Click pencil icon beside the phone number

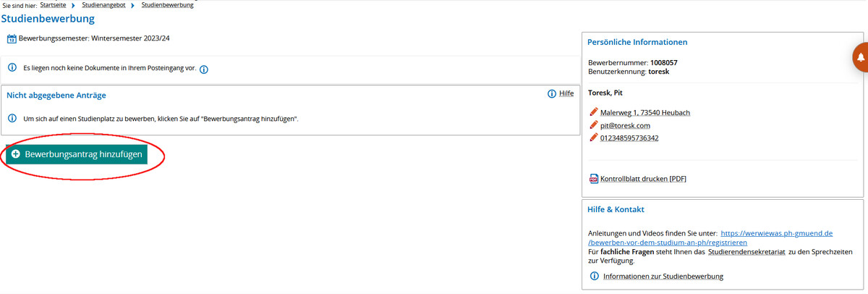[x=594, y=138]
